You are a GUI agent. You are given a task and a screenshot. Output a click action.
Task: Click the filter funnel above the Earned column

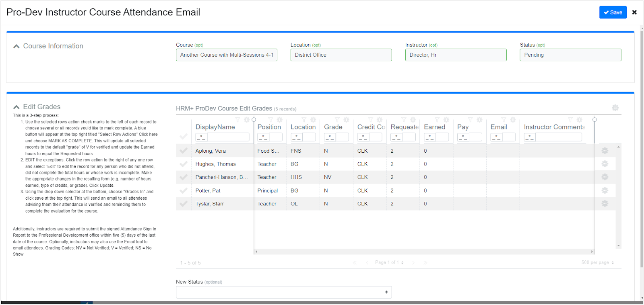click(437, 120)
